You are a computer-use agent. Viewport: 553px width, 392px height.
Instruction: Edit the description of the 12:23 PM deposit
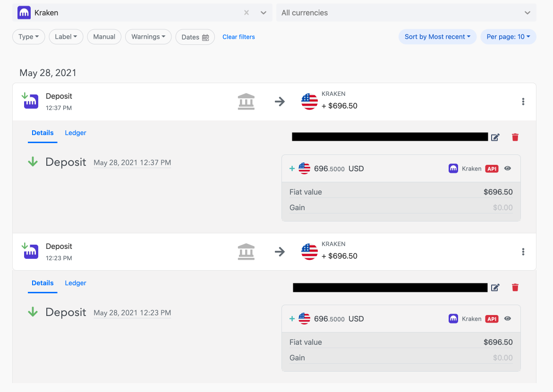(x=495, y=288)
